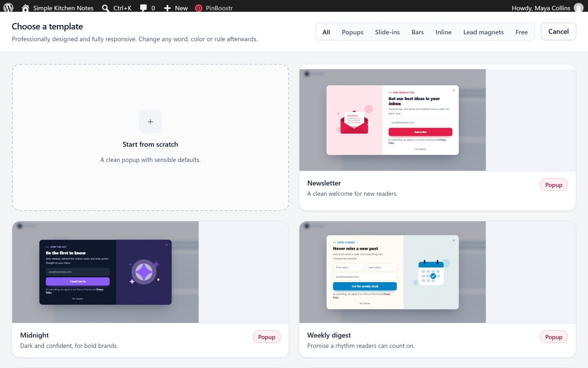
Task: Click No thanks in Newsletter preview
Action: click(420, 149)
